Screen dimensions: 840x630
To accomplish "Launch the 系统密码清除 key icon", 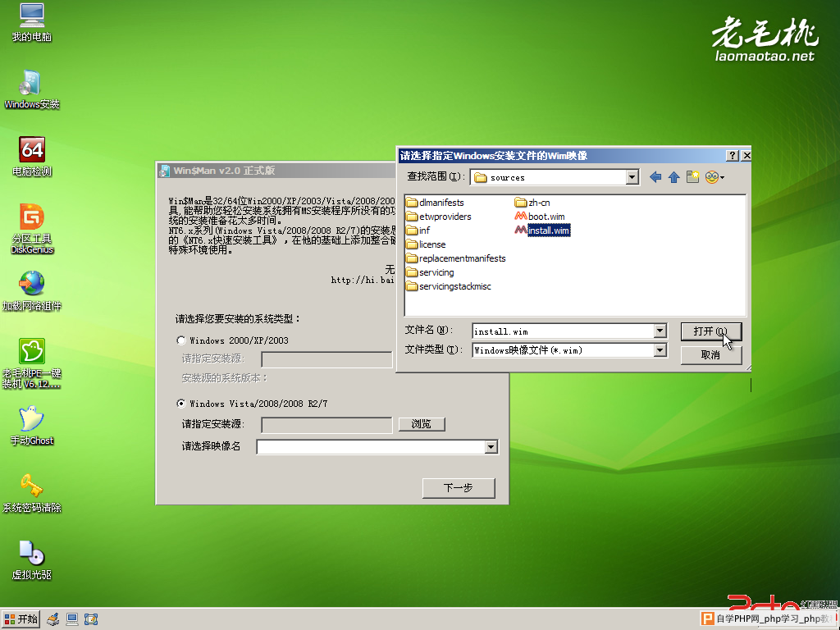I will click(x=32, y=493).
